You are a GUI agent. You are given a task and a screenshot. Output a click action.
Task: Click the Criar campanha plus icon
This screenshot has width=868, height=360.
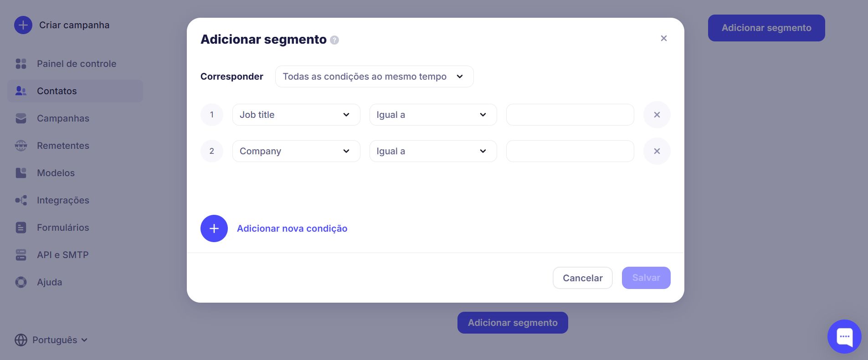23,25
